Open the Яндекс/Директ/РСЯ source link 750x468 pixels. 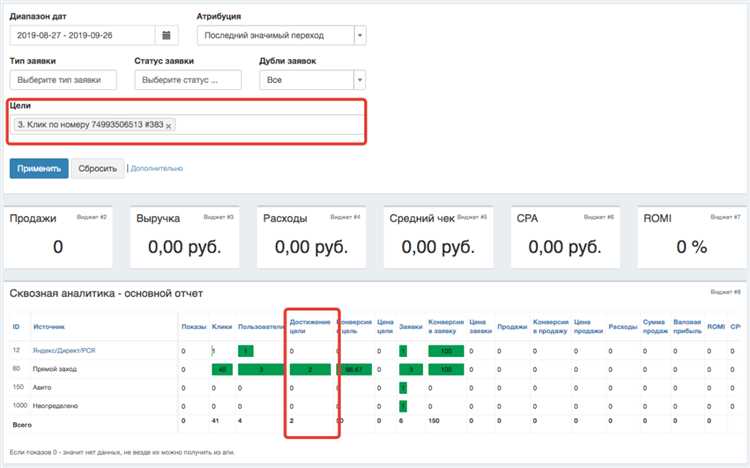(x=64, y=351)
